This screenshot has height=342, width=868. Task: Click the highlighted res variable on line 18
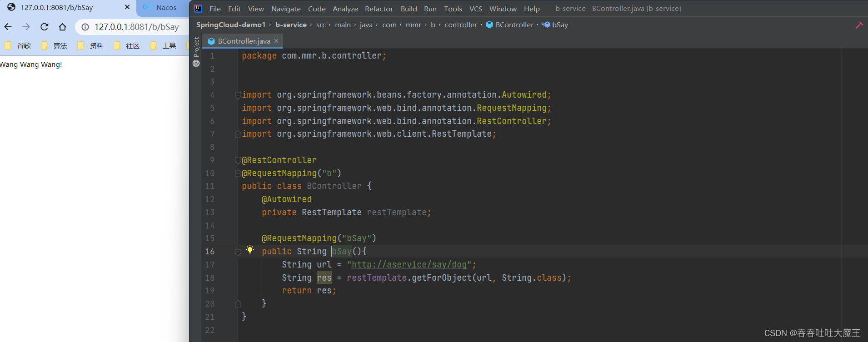point(324,278)
